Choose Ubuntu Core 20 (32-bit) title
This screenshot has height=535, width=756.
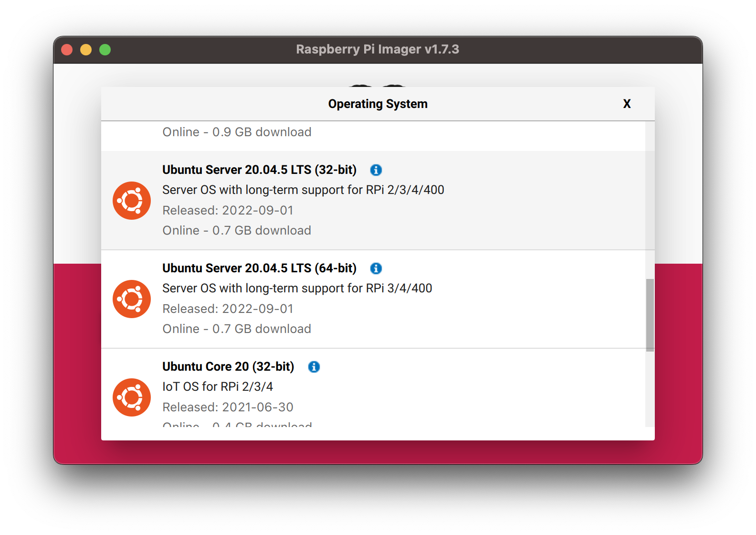point(228,366)
